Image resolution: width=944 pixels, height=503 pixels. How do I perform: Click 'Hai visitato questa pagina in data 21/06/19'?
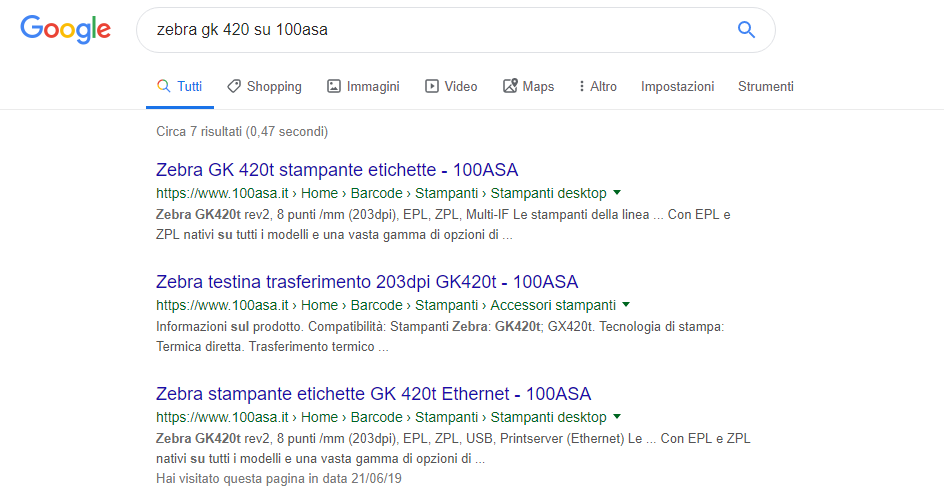tap(279, 478)
